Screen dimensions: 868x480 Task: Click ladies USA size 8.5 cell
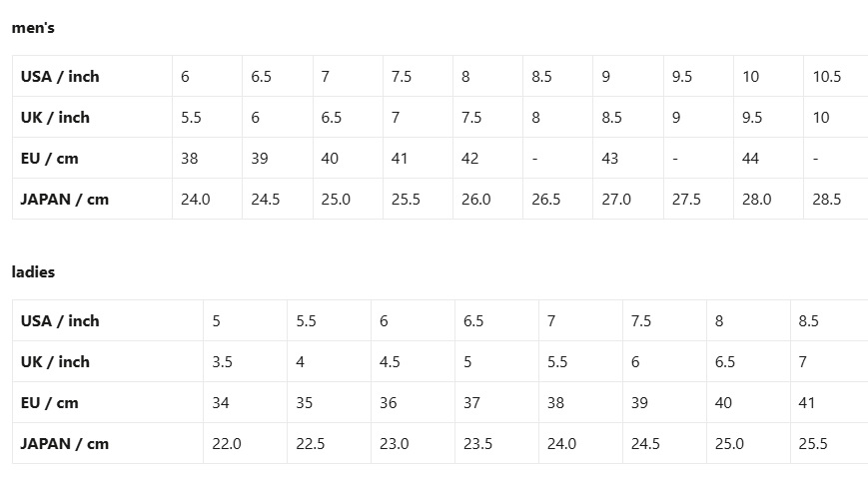[829, 320]
